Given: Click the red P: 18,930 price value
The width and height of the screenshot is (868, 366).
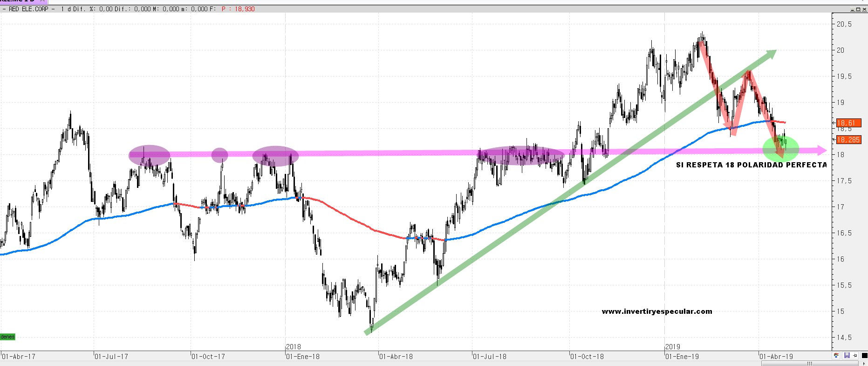Looking at the screenshot, I should 238,9.
